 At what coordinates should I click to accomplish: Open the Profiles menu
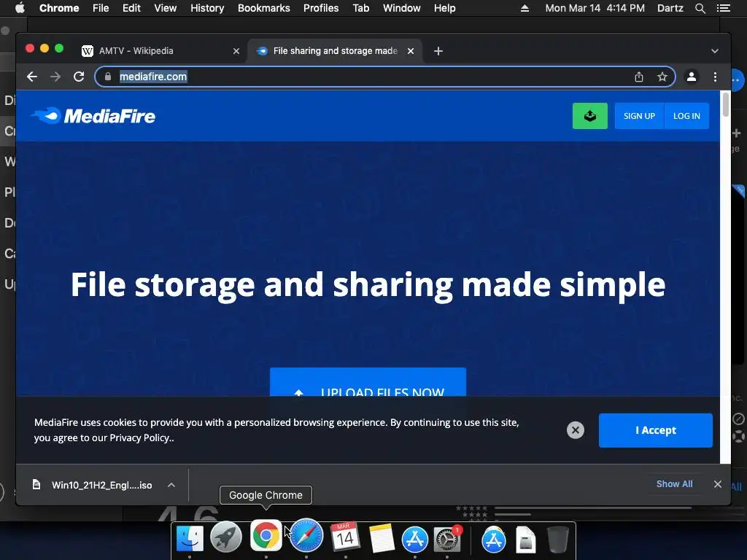(321, 8)
